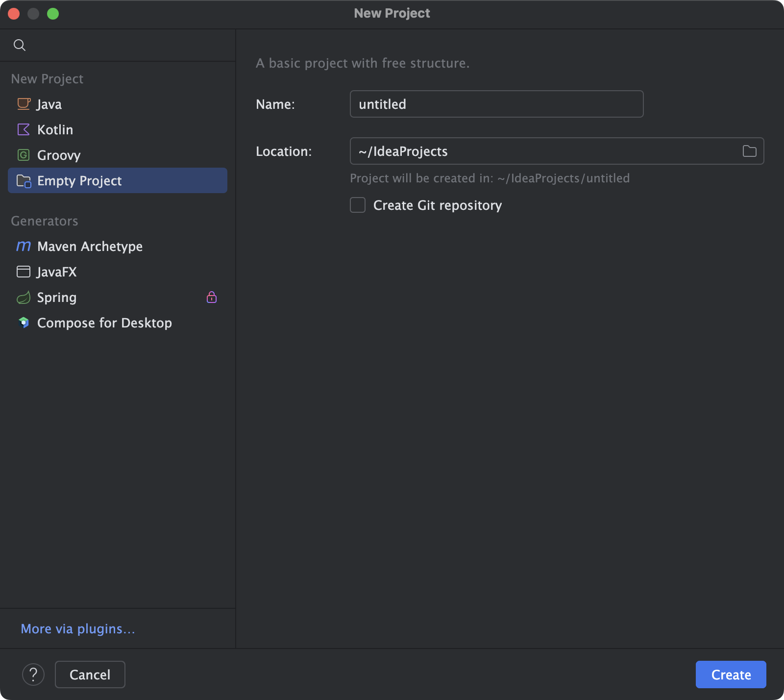
Task: Click the Maven Archetype m icon
Action: 24,246
